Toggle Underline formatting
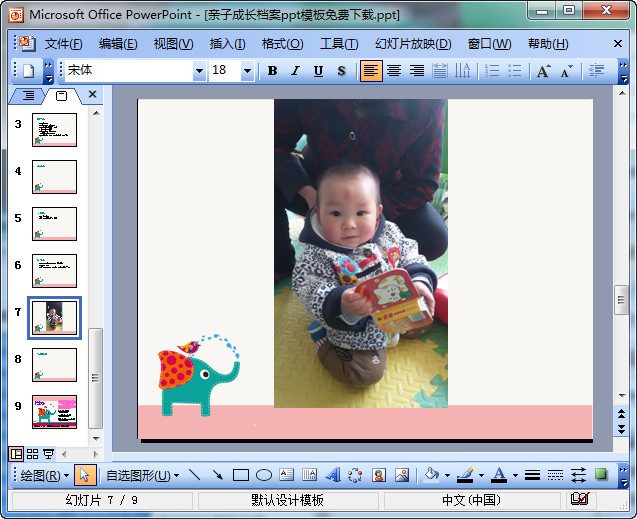The width and height of the screenshot is (637, 519). coord(318,71)
